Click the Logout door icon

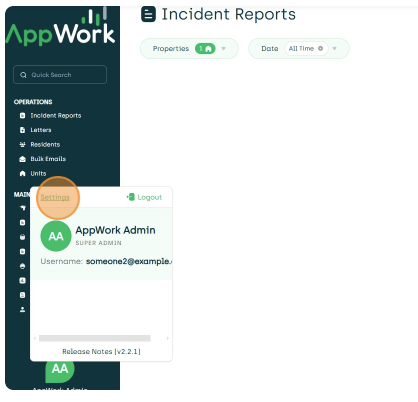[131, 197]
